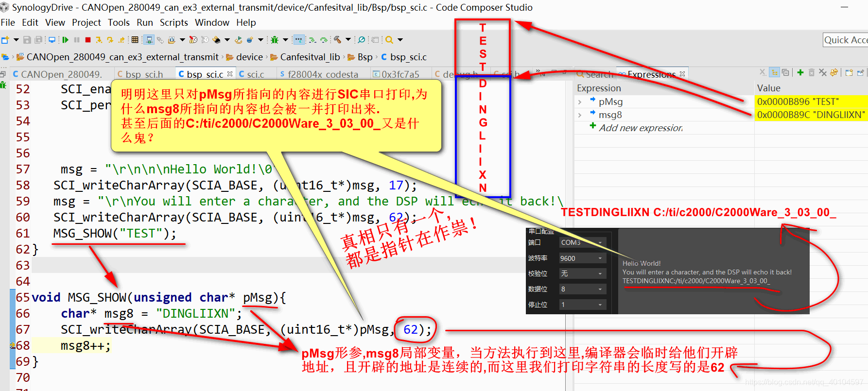The width and height of the screenshot is (868, 391).
Task: Switch to the Search view tab
Action: [595, 74]
